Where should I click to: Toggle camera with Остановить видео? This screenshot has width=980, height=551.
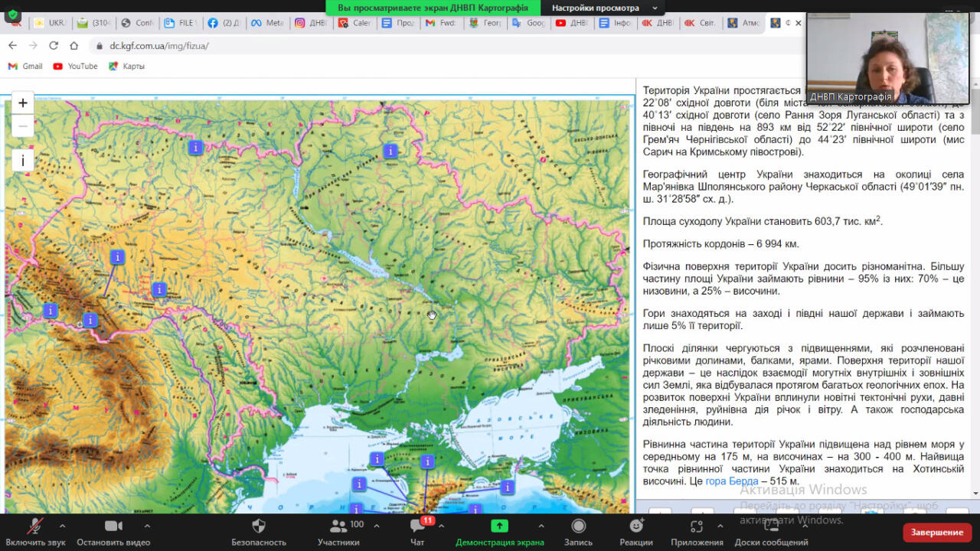[x=113, y=533]
